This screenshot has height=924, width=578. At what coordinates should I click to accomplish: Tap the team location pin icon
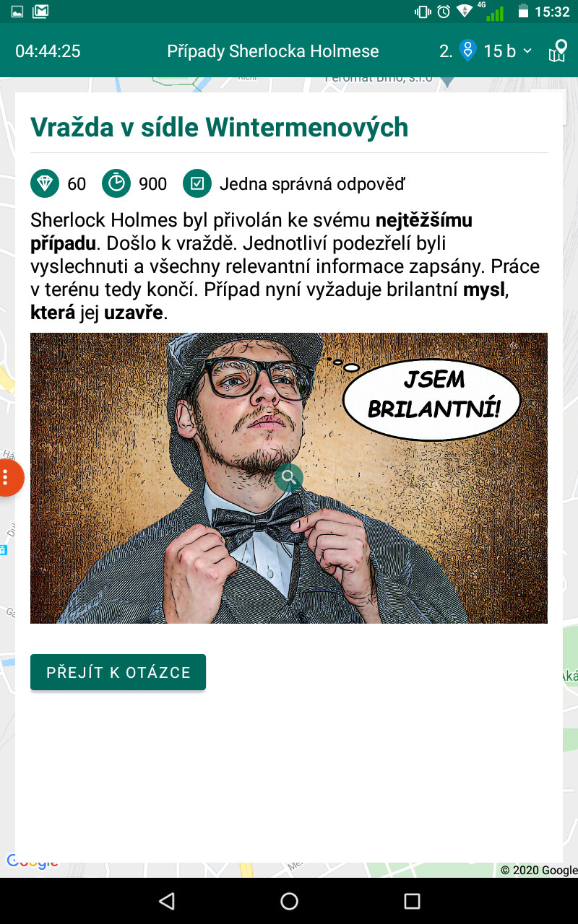[x=468, y=51]
